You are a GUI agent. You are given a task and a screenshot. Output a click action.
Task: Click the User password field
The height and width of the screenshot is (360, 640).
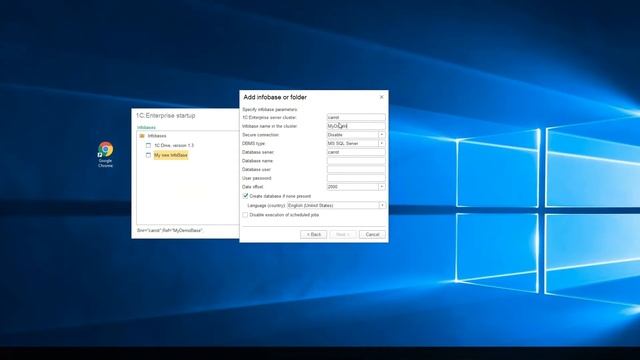(x=356, y=178)
